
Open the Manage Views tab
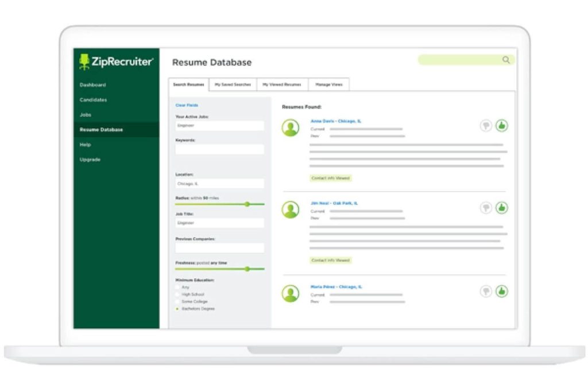[x=328, y=84]
